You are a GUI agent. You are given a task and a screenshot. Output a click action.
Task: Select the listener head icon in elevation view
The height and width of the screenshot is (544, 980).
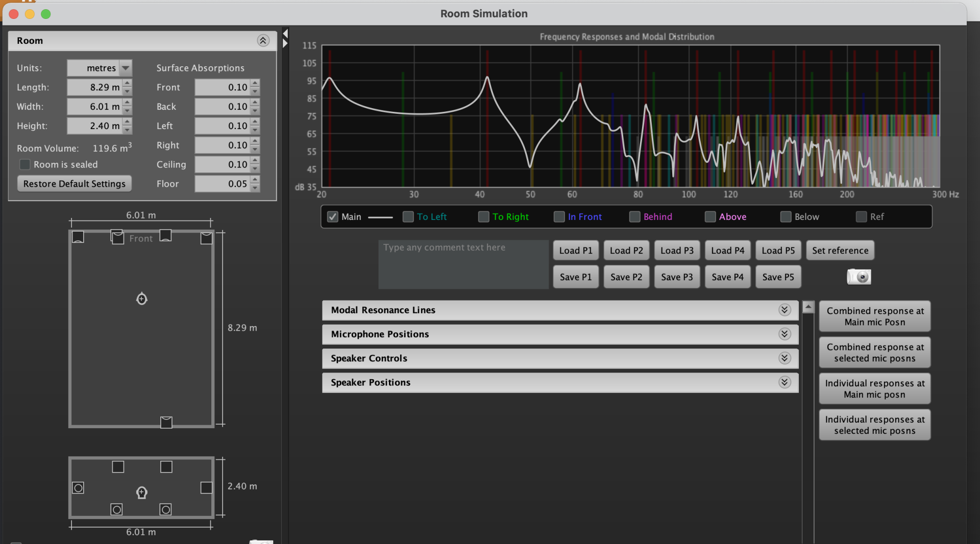[x=142, y=492]
